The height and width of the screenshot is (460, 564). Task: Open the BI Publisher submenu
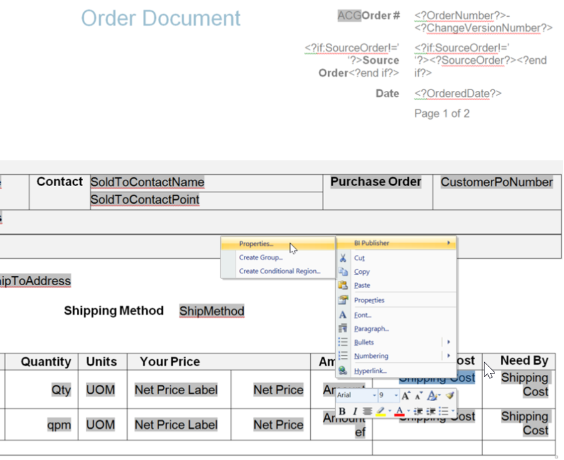coord(396,243)
